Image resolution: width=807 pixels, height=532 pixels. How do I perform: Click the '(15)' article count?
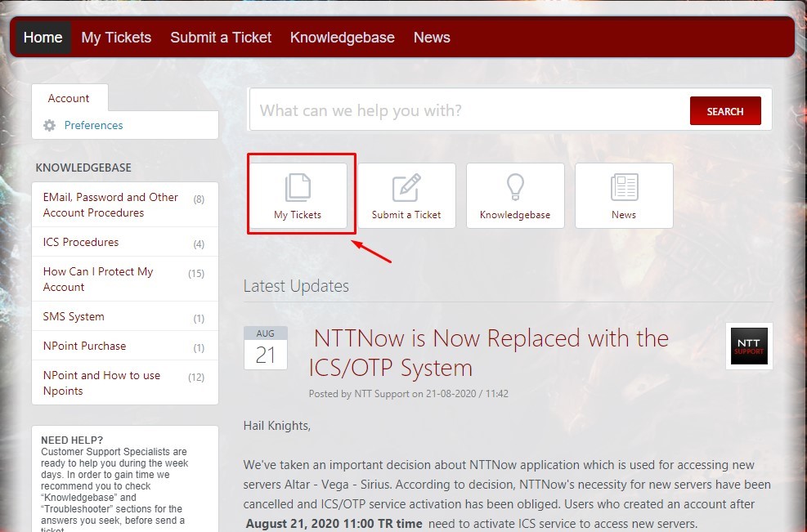click(x=196, y=274)
